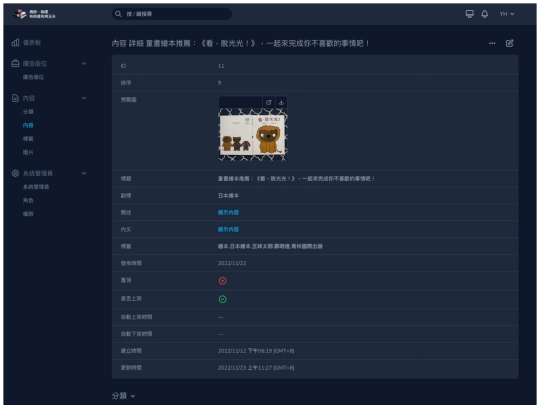Open 圖片 under the 內容 section

pyautogui.click(x=28, y=152)
